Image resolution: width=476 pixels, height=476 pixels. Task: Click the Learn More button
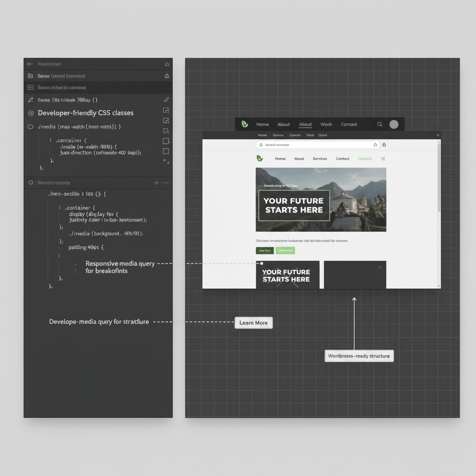coord(253,322)
